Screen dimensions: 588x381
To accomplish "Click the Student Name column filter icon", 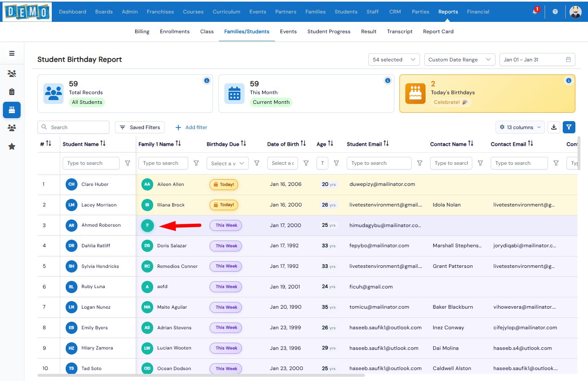I will pos(128,163).
